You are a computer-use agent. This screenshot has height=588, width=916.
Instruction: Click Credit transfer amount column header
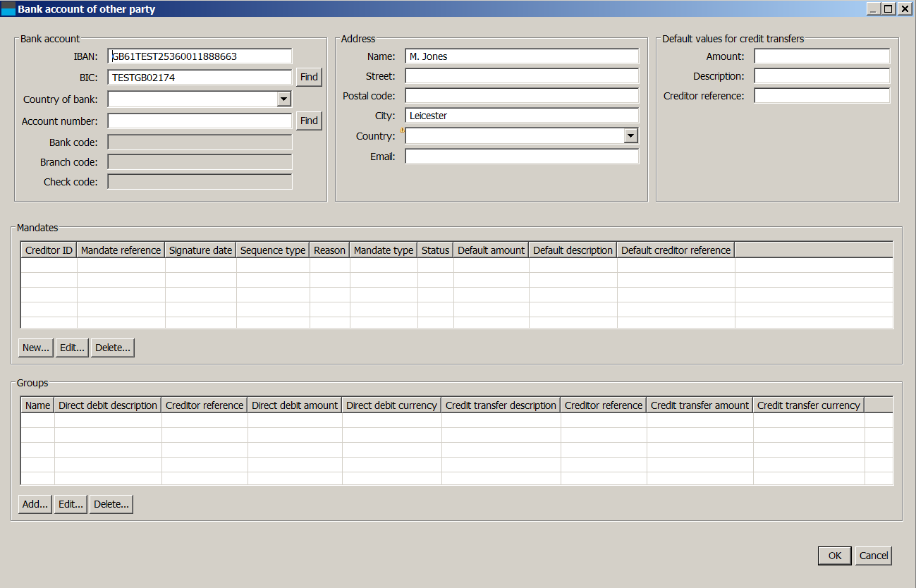[x=700, y=405]
